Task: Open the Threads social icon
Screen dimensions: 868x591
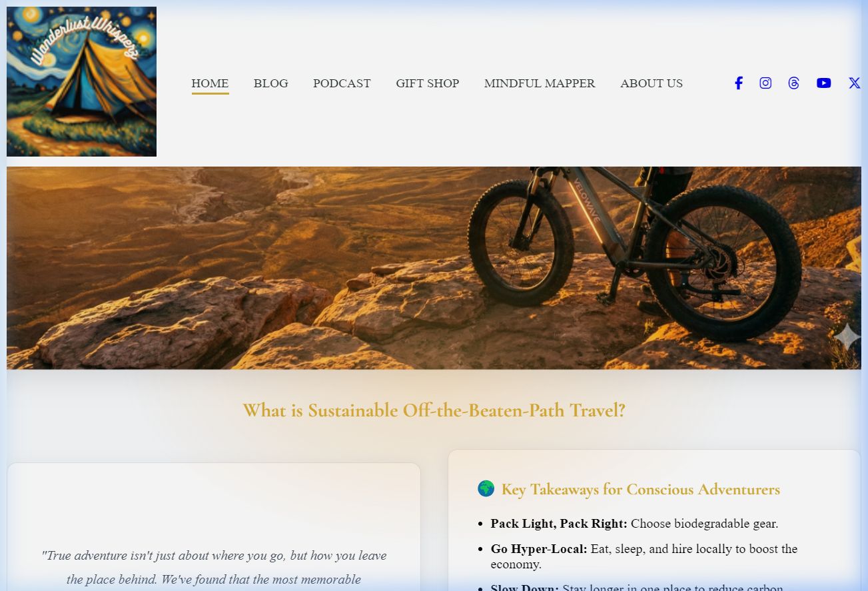Action: [793, 83]
